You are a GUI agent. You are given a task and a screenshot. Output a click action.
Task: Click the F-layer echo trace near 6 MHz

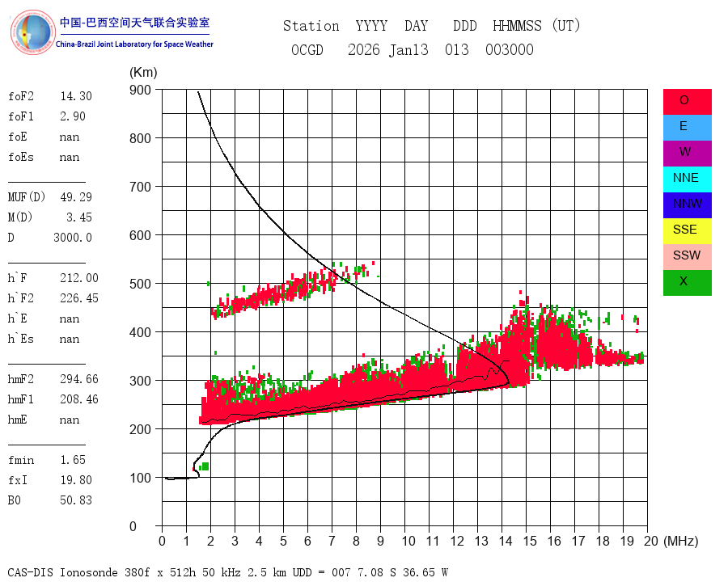click(x=307, y=399)
